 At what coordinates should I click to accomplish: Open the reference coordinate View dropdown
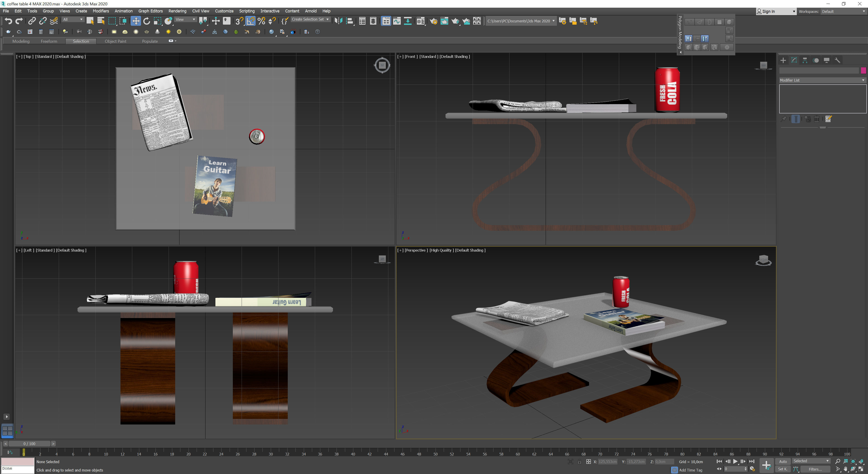pos(185,19)
